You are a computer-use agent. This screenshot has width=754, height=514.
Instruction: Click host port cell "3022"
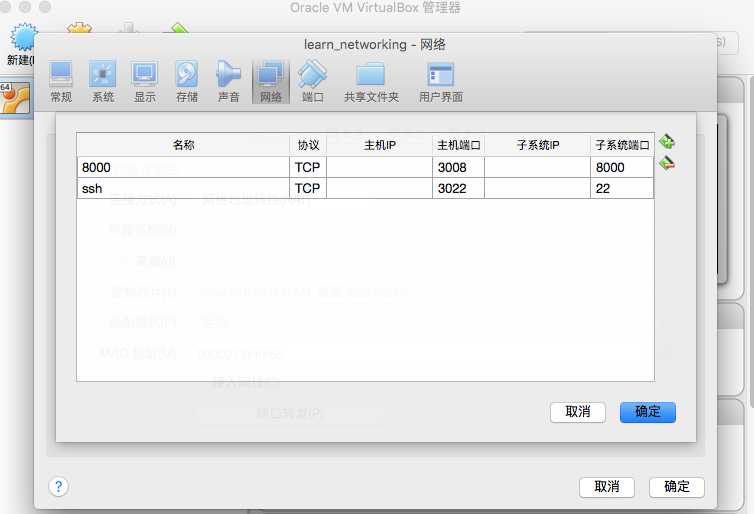[x=458, y=188]
